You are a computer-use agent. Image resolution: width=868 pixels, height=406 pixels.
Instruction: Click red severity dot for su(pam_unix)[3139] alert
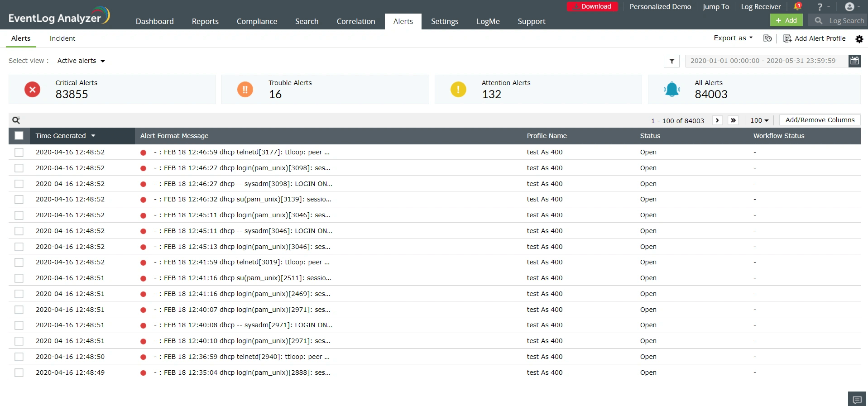[x=143, y=200]
